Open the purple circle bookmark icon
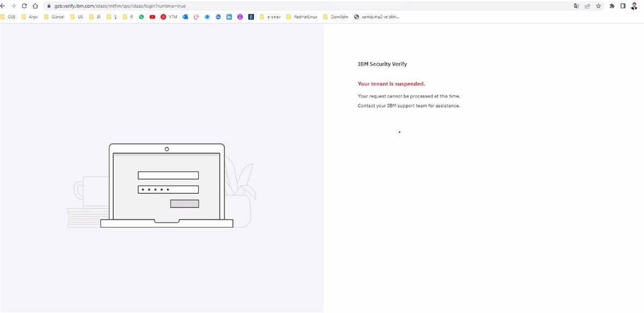Image resolution: width=644 pixels, height=313 pixels. [x=240, y=17]
